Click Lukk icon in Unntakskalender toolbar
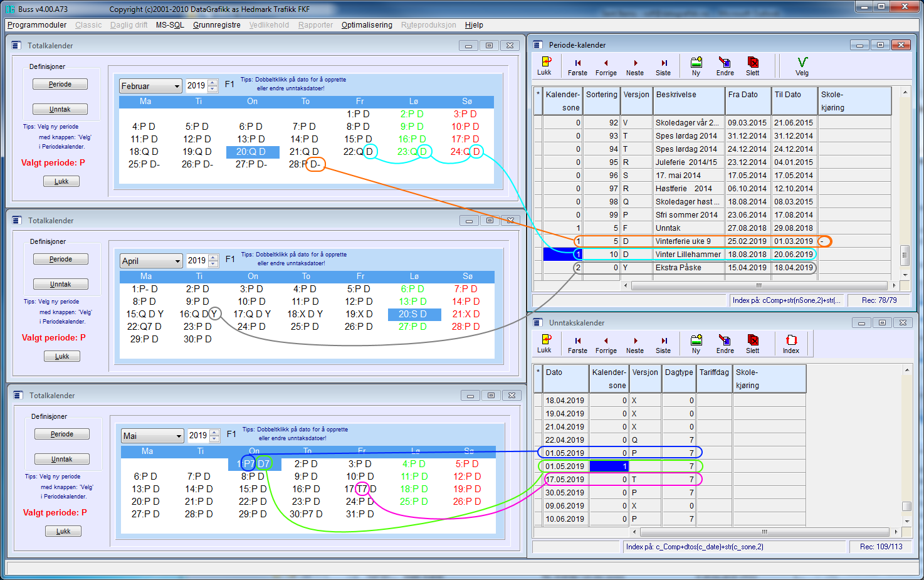 (544, 343)
